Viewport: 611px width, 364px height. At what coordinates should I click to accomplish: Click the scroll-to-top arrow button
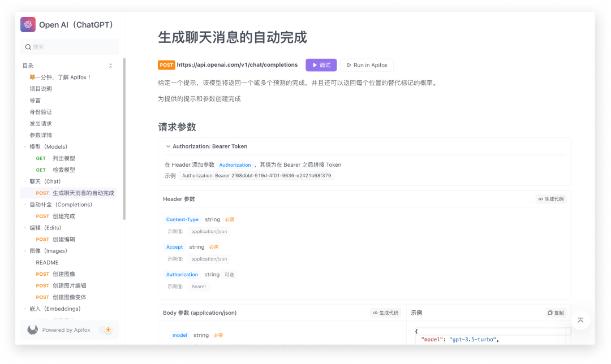pos(580,320)
